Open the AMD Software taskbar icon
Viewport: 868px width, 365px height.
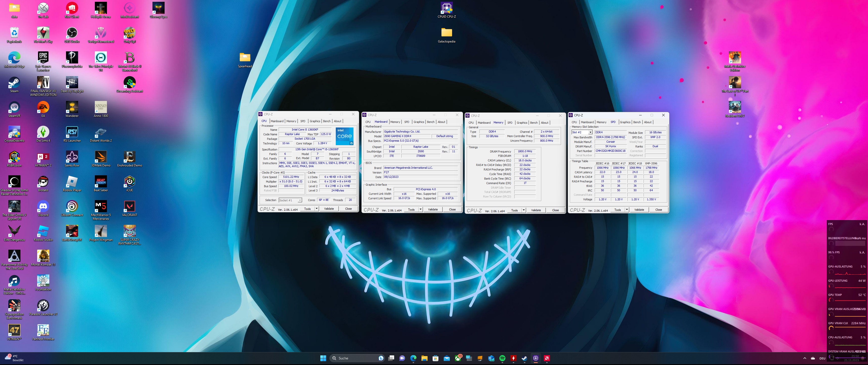coord(547,358)
